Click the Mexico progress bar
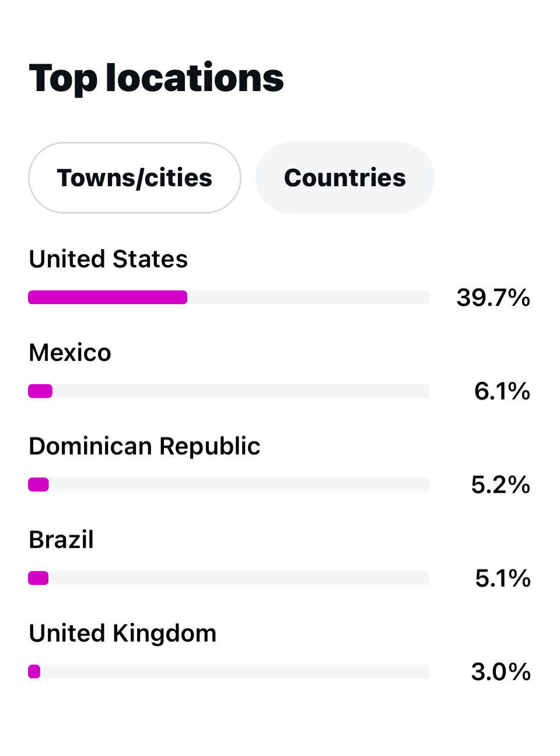 pos(229,391)
